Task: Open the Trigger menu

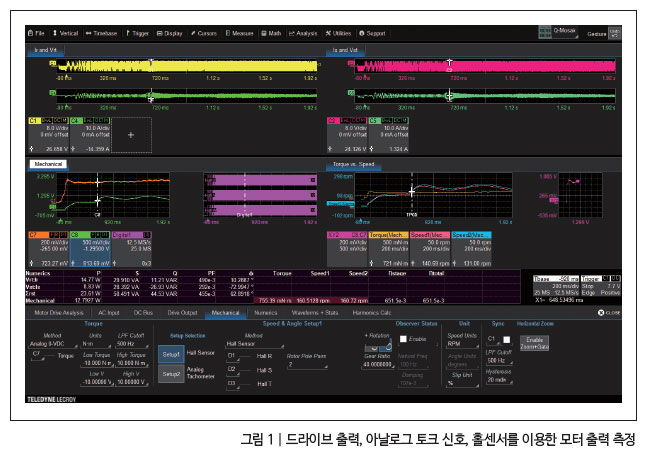Action: (137, 33)
